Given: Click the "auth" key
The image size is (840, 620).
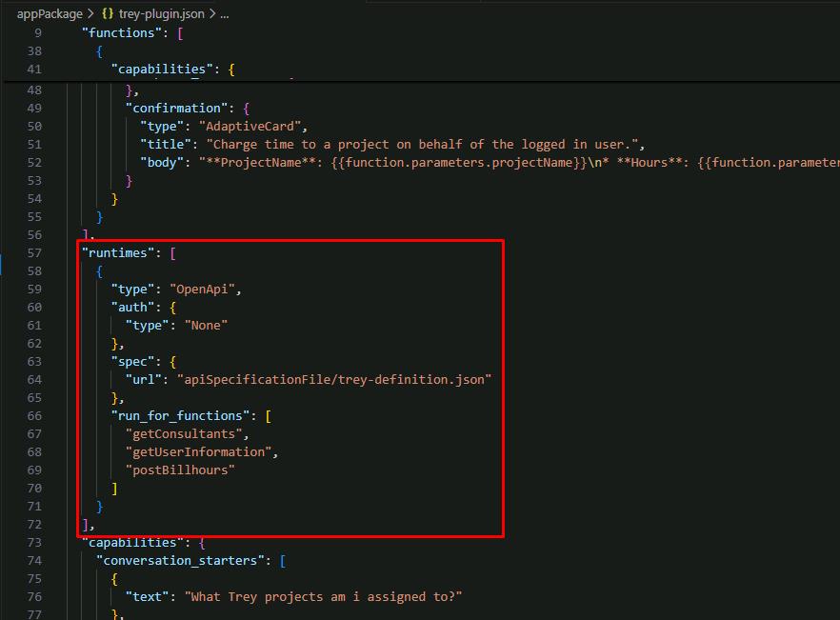Looking at the screenshot, I should point(132,307).
